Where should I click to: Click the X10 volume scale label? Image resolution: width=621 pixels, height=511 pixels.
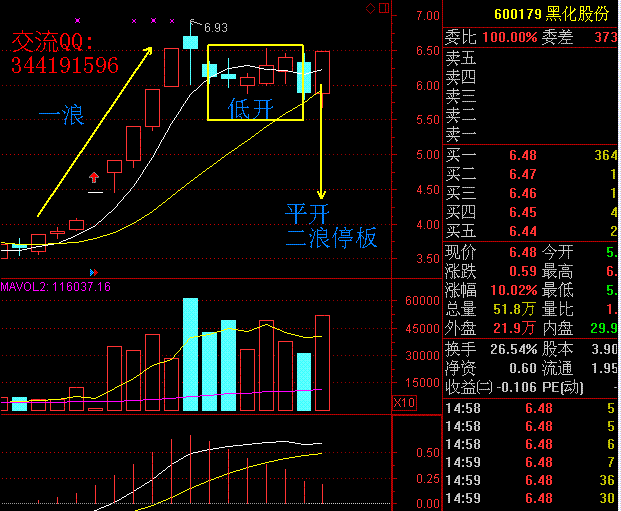click(403, 402)
